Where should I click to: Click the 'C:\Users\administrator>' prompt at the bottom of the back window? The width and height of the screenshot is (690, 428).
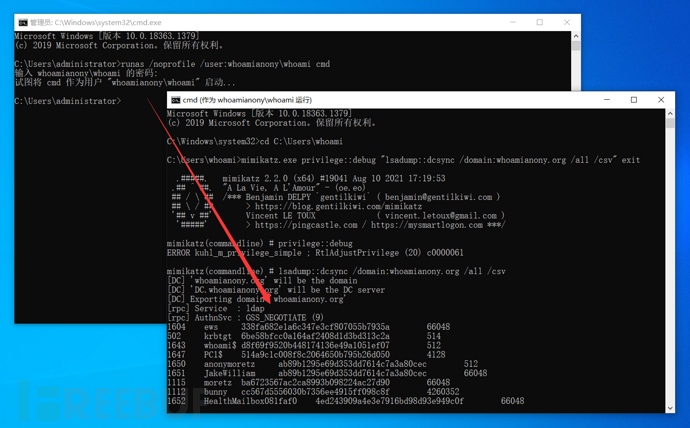68,101
